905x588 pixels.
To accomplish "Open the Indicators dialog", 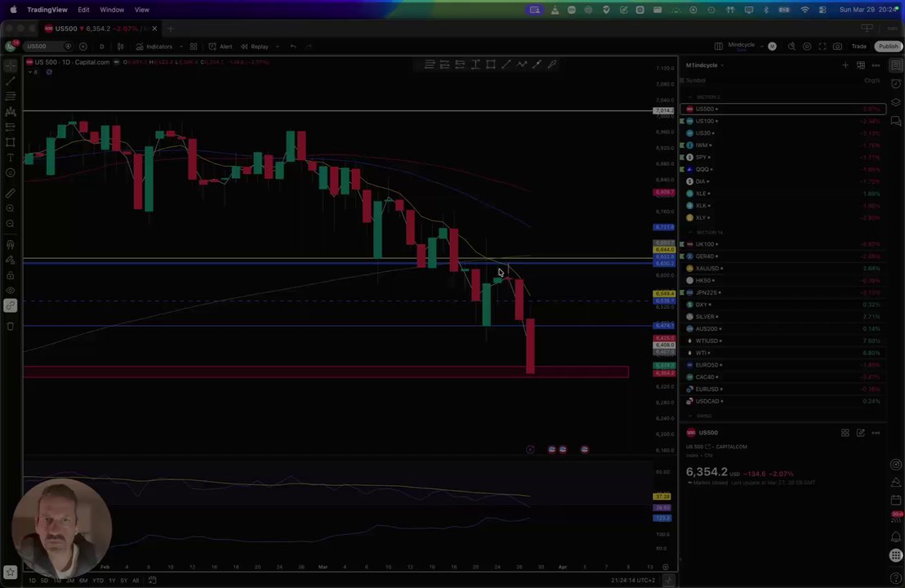I will 154,47.
